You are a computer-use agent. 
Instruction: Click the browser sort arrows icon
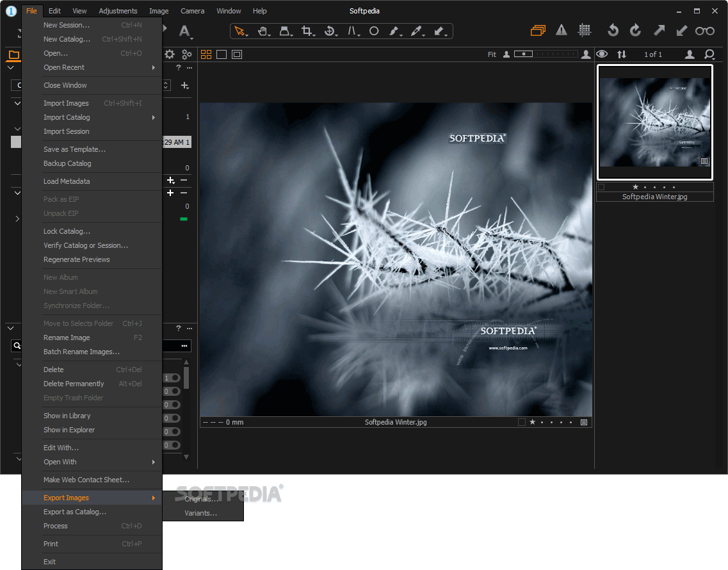[622, 54]
